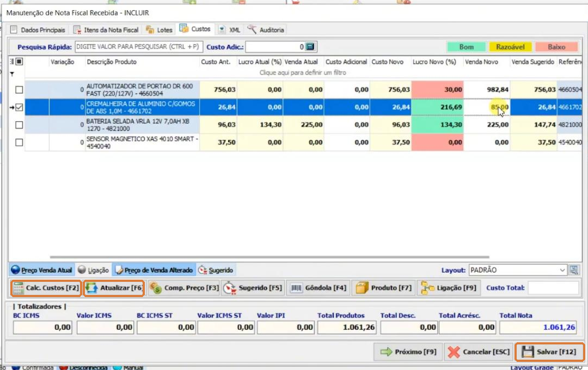Open the XML tab
The image size is (588, 370).
point(230,29)
